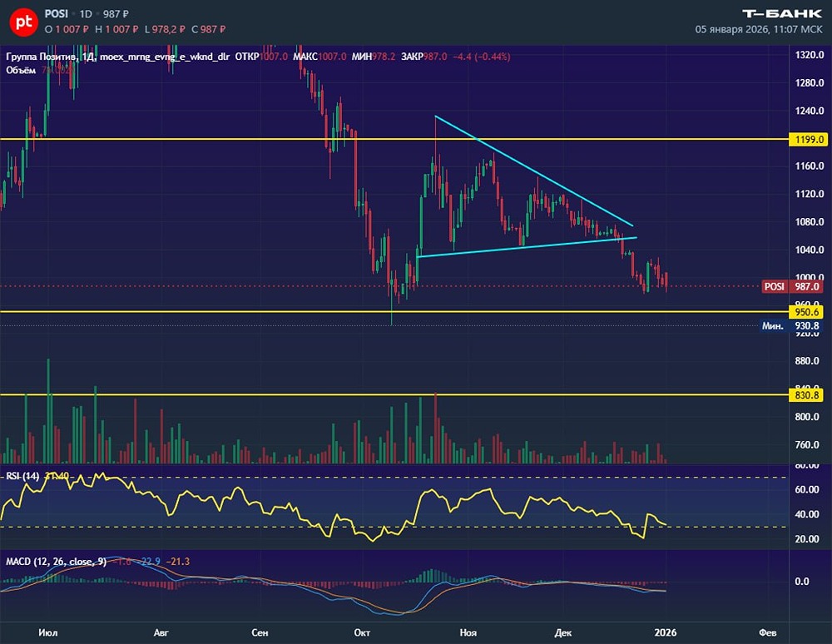Click the 1040.0 price axis label
Image resolution: width=832 pixels, height=644 pixels.
pos(810,250)
